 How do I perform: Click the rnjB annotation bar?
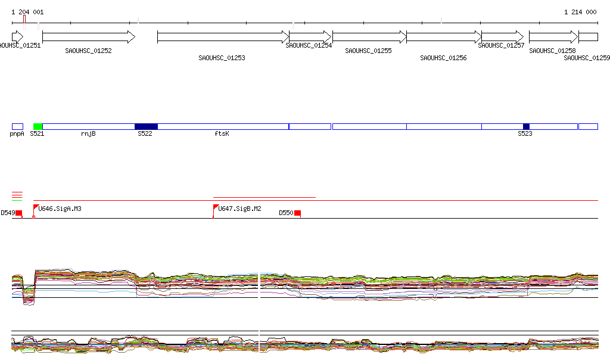(88, 126)
